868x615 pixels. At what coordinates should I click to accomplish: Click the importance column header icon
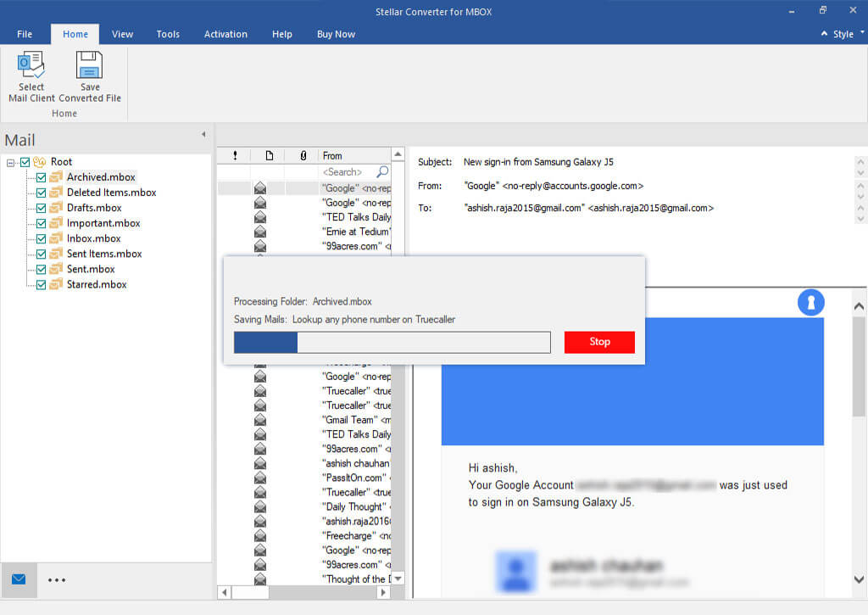click(x=236, y=156)
